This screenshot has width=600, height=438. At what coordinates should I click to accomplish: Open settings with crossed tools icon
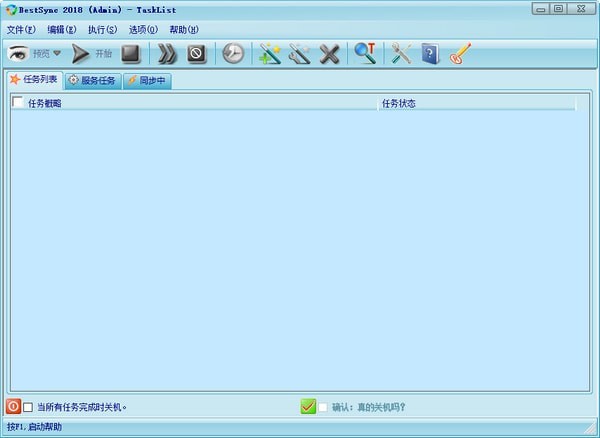point(401,54)
